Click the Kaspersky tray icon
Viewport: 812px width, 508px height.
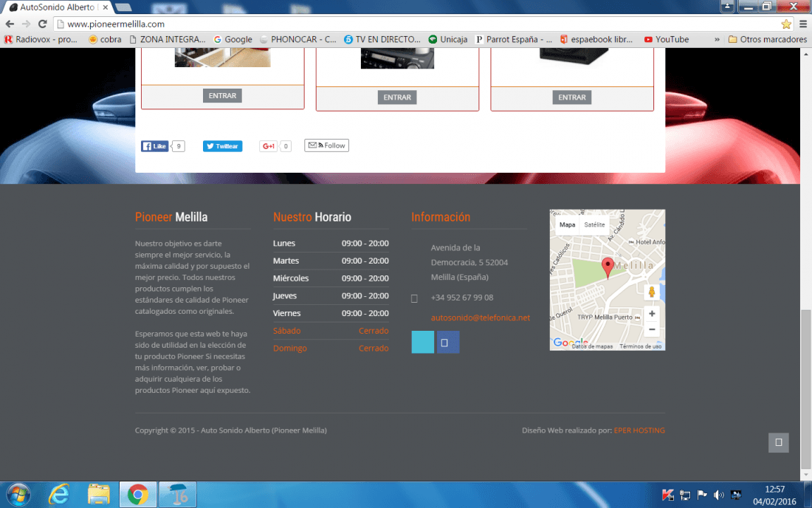pyautogui.click(x=668, y=495)
